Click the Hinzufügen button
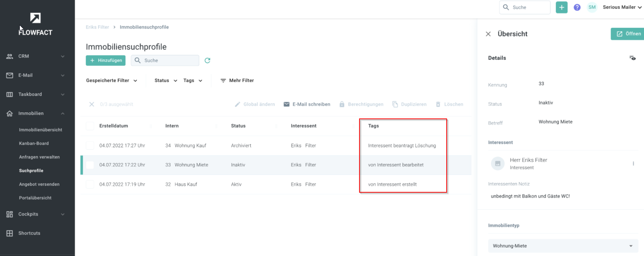This screenshot has height=256, width=644. [x=106, y=60]
